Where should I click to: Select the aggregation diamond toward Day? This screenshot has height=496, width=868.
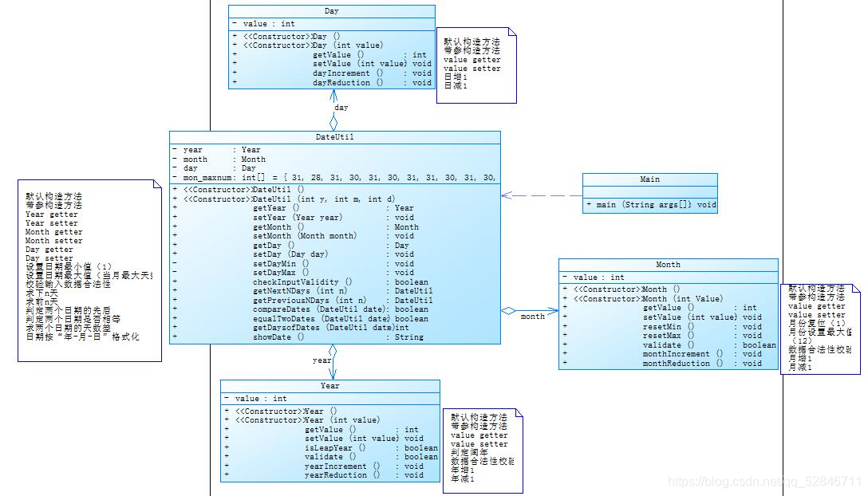pyautogui.click(x=333, y=123)
